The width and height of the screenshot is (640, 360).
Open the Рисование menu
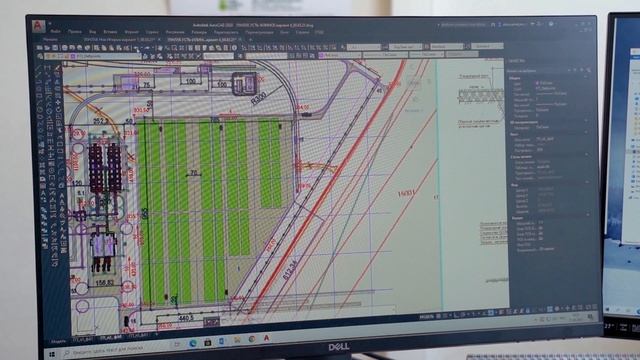point(175,31)
